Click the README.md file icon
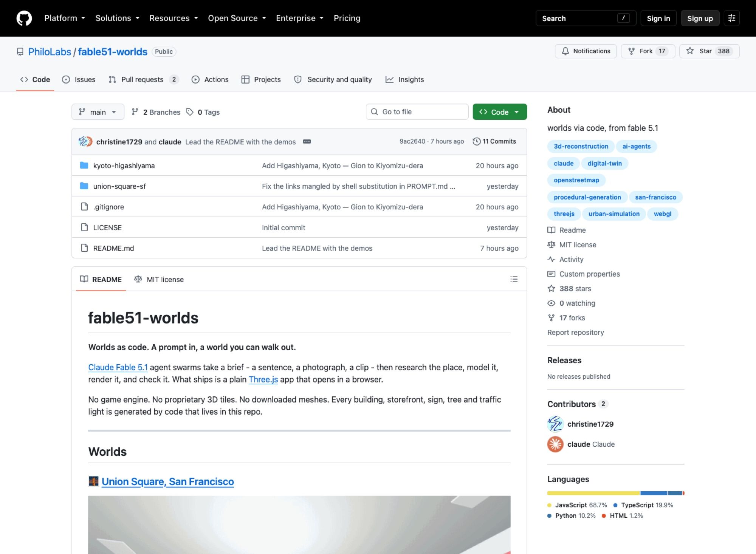756x554 pixels. tap(84, 248)
